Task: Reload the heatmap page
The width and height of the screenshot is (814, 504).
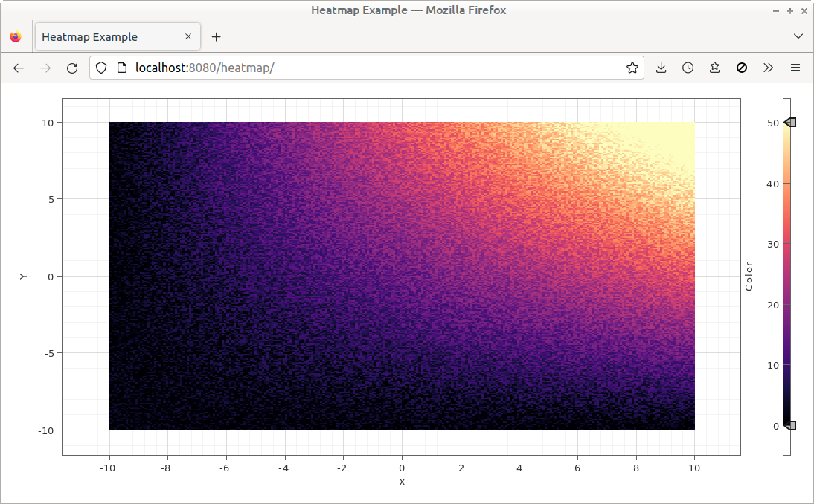Action: [72, 68]
